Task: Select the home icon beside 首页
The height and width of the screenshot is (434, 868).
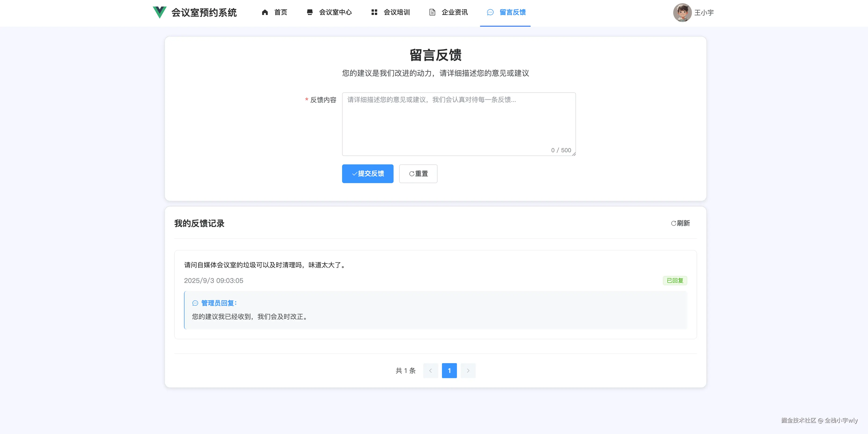Action: 265,12
